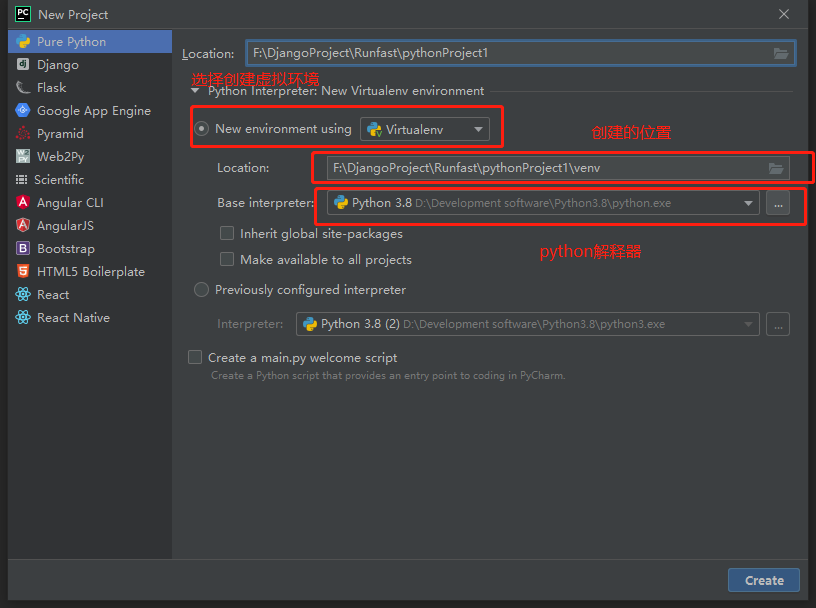The image size is (816, 608).
Task: Click the HTML5 Boilerplate icon
Action: (23, 271)
